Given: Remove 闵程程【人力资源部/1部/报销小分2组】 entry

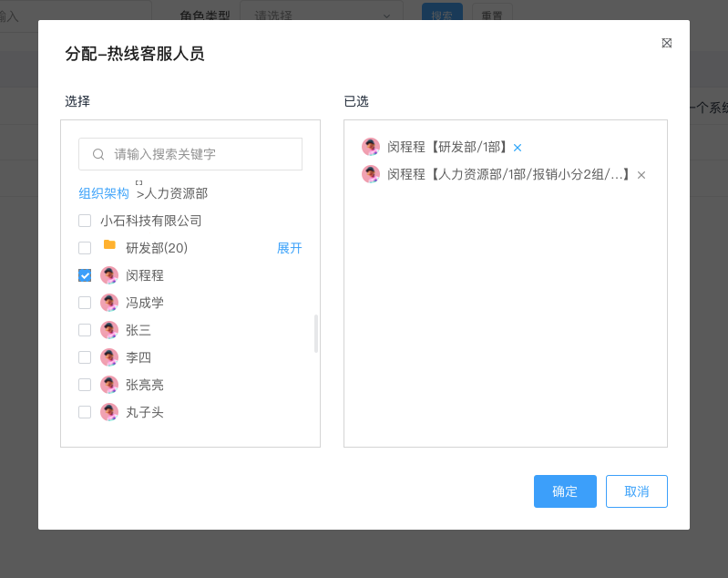Looking at the screenshot, I should [x=641, y=175].
